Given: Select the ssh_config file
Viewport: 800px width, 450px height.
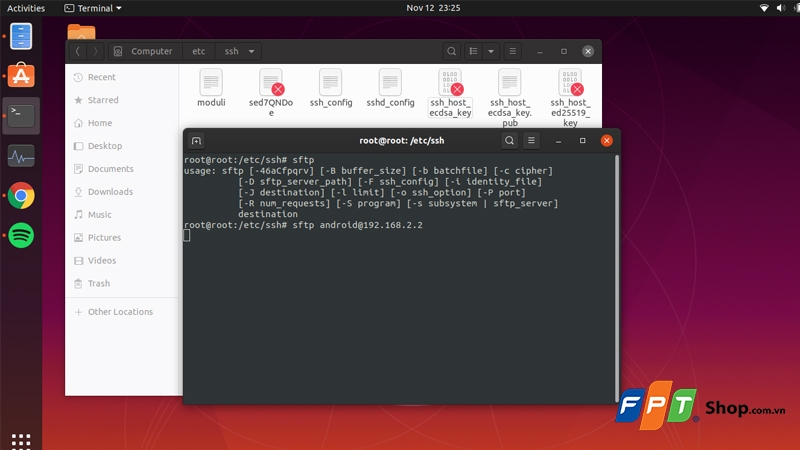Looking at the screenshot, I should point(331,88).
